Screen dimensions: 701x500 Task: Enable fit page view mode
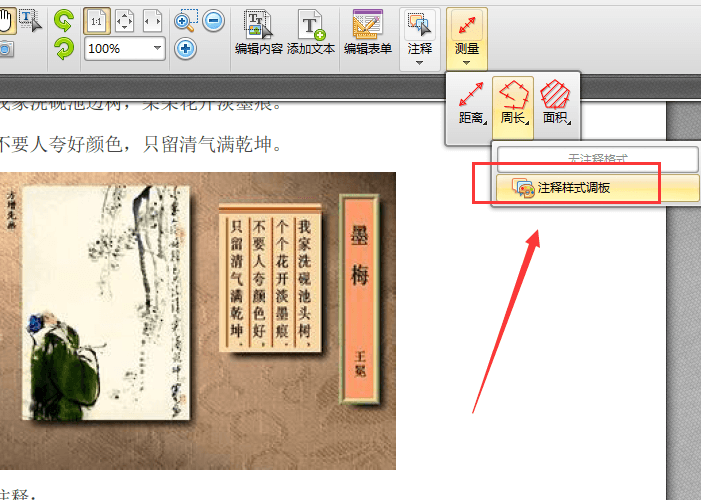(x=125, y=19)
